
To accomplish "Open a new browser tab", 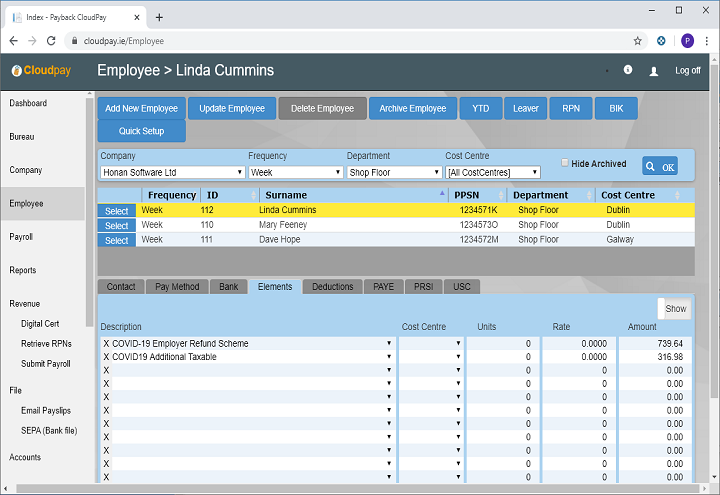I will 159,17.
